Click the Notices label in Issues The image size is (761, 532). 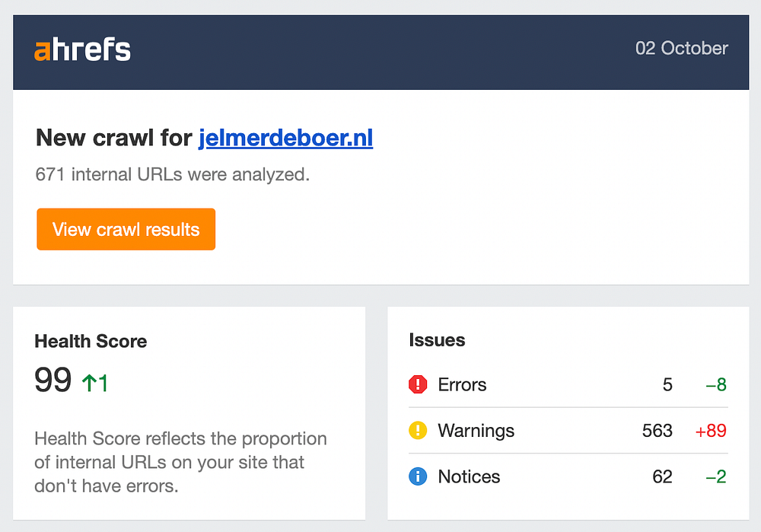coord(469,477)
